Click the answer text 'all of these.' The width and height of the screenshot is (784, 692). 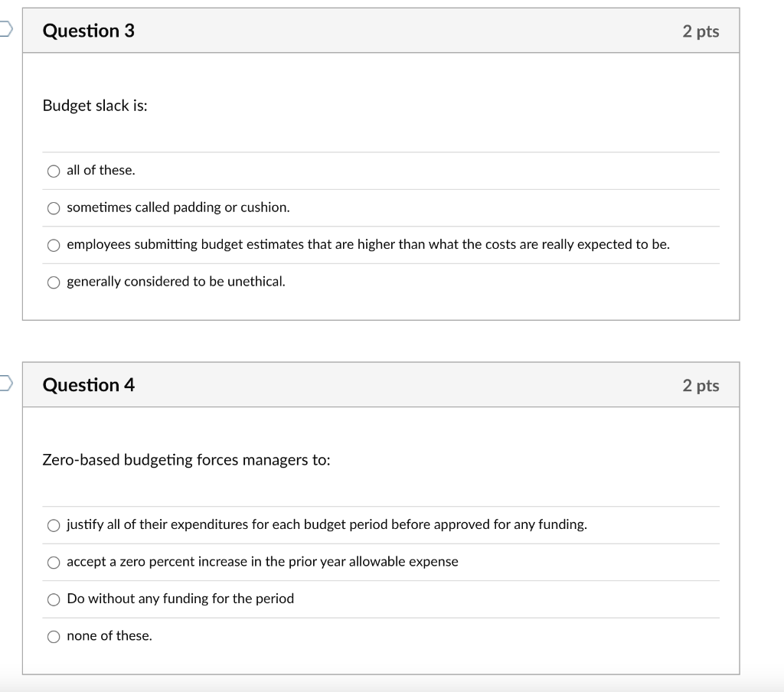100,170
